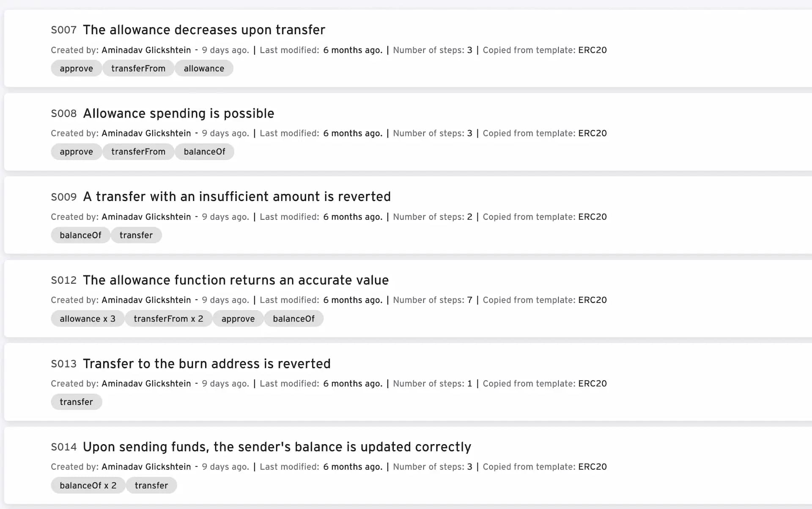Select the balanceOf tag in scenario S008
This screenshot has height=509, width=812.
[204, 152]
